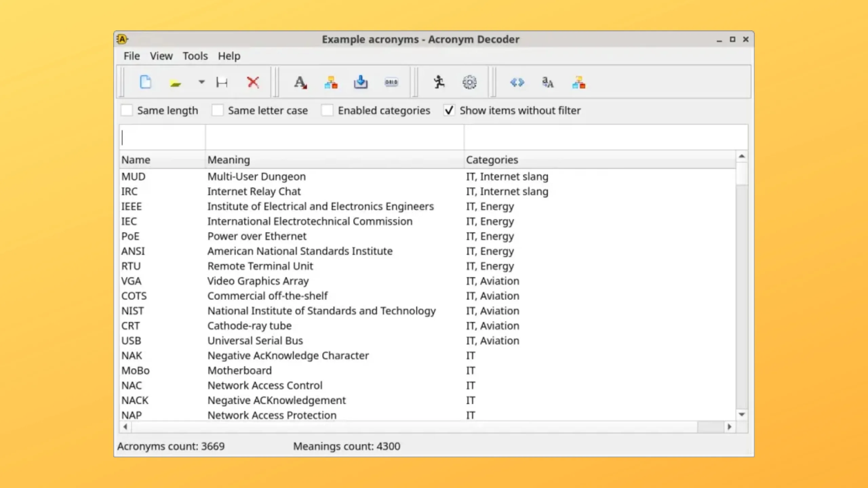Viewport: 868px width, 488px height.
Task: Enable the Enabled categories checkbox
Action: (327, 110)
